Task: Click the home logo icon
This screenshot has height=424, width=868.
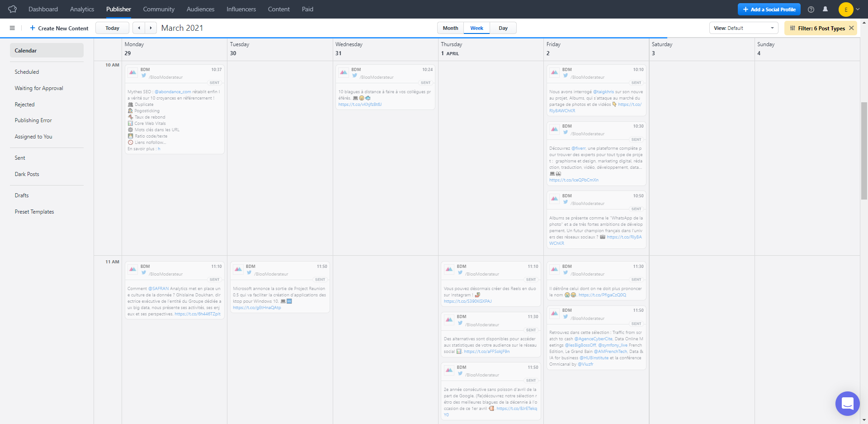Action: click(12, 9)
